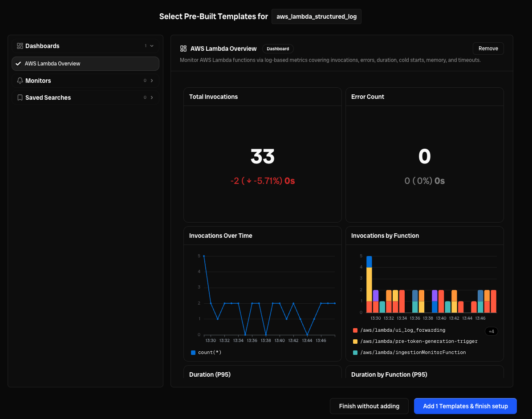Viewport: 532px width, 419px height.
Task: Click the blue count(*) legend swatch
Action: pos(193,353)
